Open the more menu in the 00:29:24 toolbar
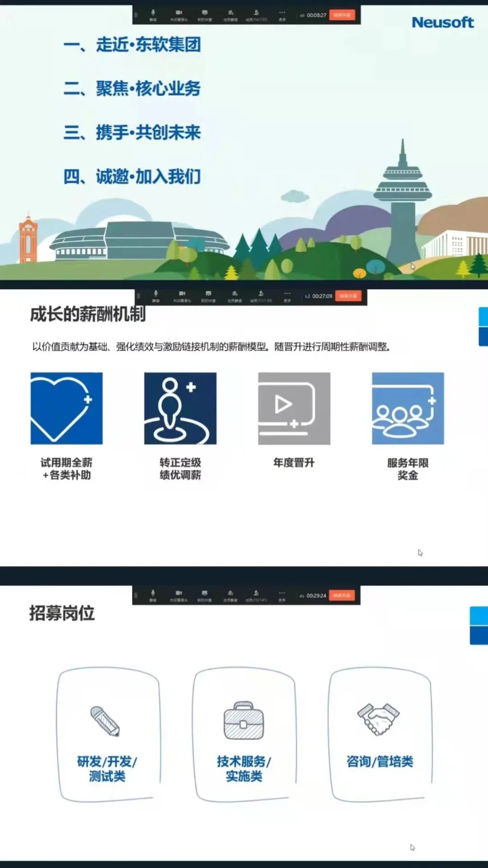The width and height of the screenshot is (488, 868). pos(282,595)
